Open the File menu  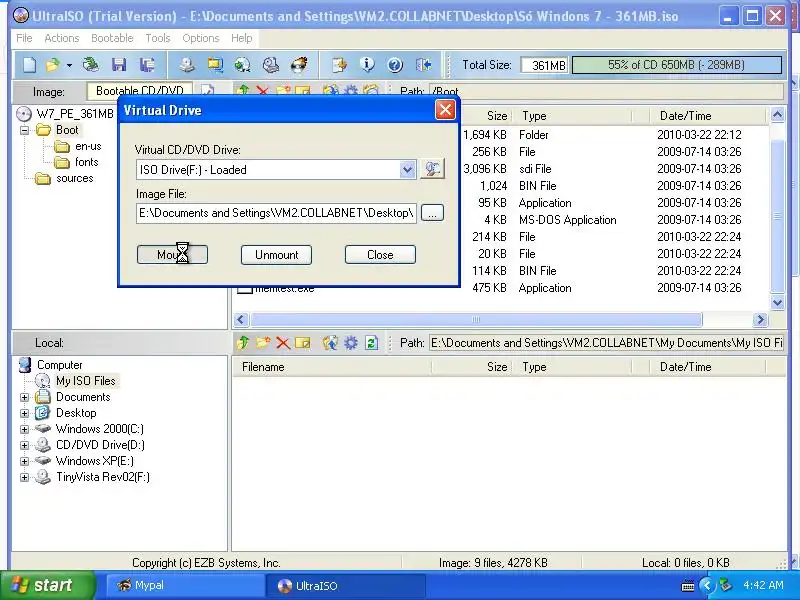[x=24, y=38]
